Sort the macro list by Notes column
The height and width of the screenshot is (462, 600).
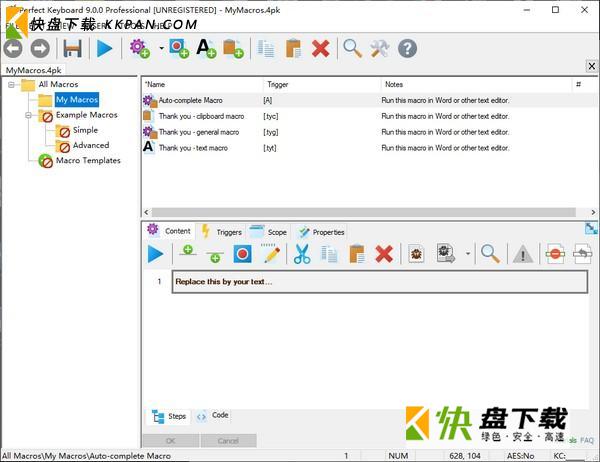[x=476, y=84]
